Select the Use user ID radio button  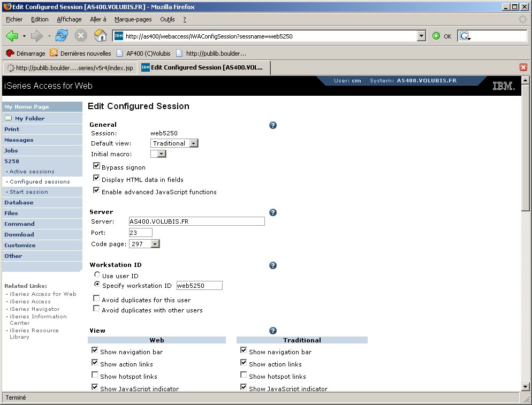(x=97, y=274)
